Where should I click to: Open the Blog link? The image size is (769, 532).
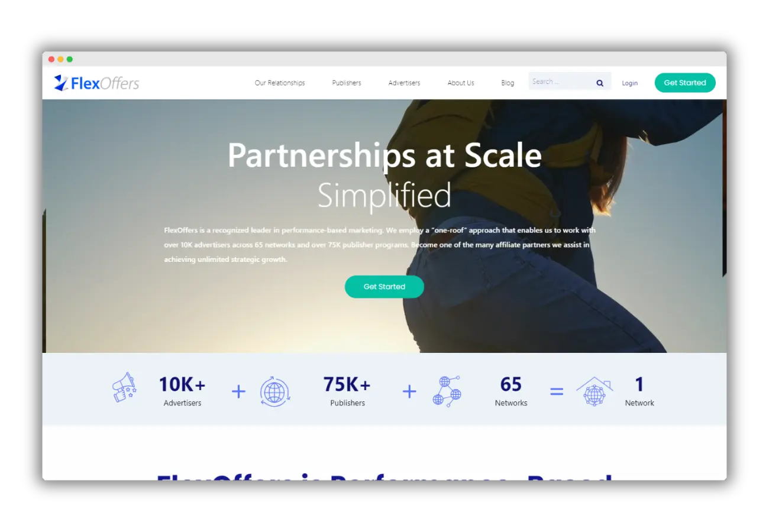(508, 83)
